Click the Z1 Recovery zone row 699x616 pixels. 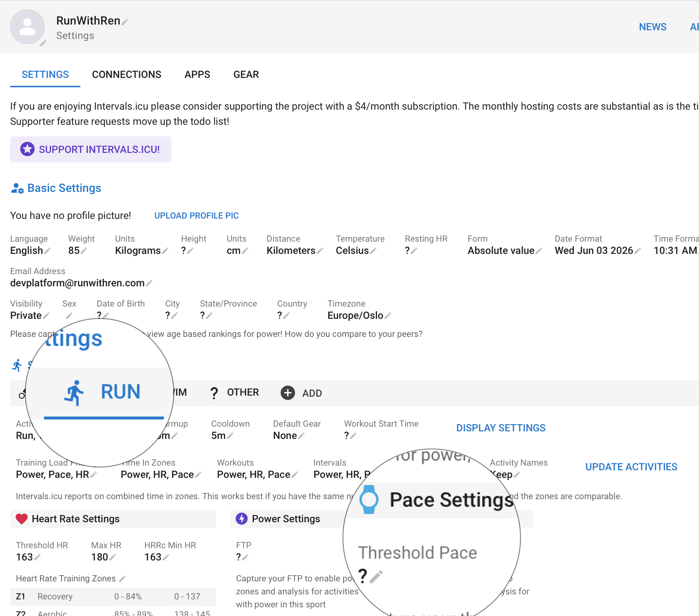pos(113,597)
